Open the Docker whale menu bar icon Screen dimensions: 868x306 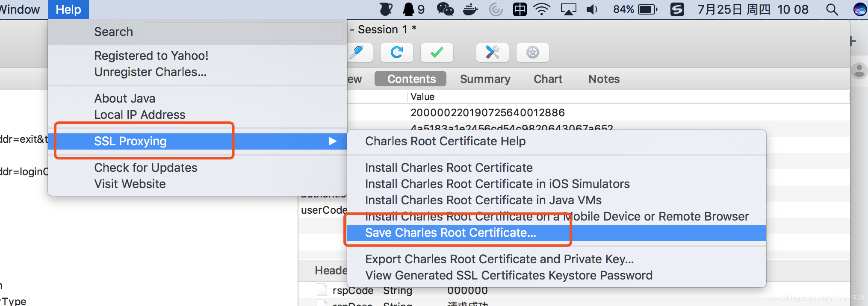(470, 9)
